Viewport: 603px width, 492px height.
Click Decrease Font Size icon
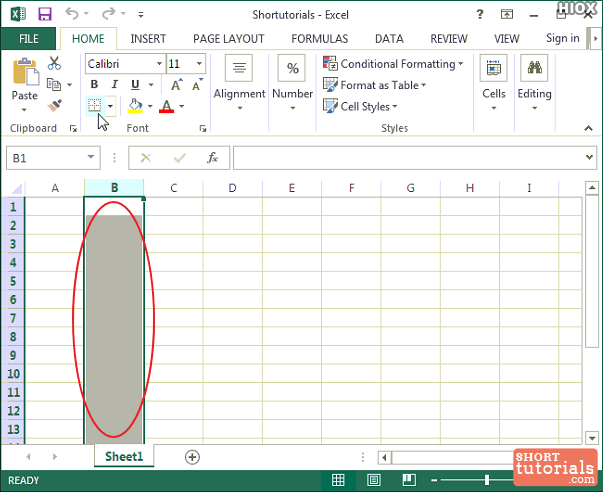[x=197, y=85]
